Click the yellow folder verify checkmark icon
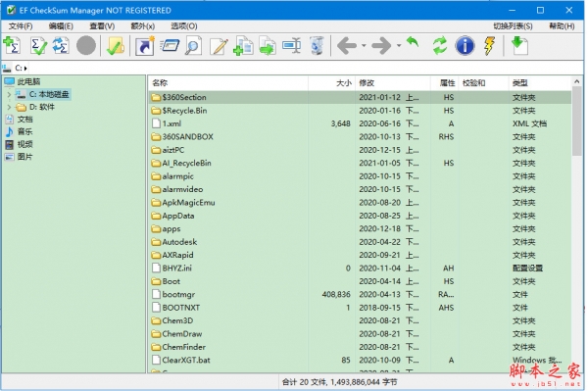588x391 pixels. click(x=115, y=46)
